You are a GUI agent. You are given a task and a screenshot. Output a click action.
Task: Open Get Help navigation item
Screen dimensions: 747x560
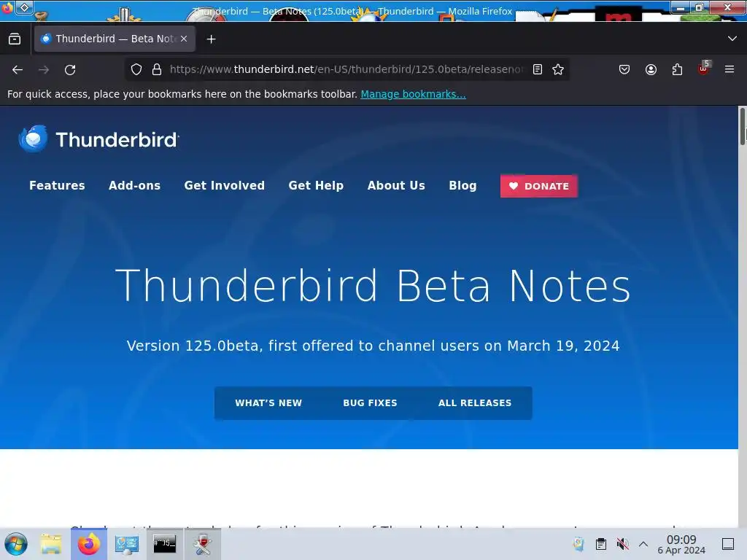click(316, 186)
